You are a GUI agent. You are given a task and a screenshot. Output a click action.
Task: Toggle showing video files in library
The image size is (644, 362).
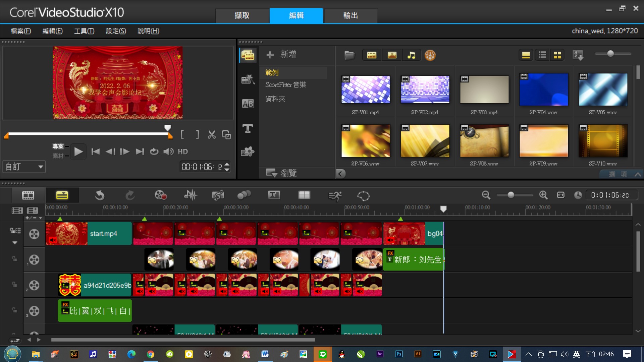pyautogui.click(x=372, y=55)
